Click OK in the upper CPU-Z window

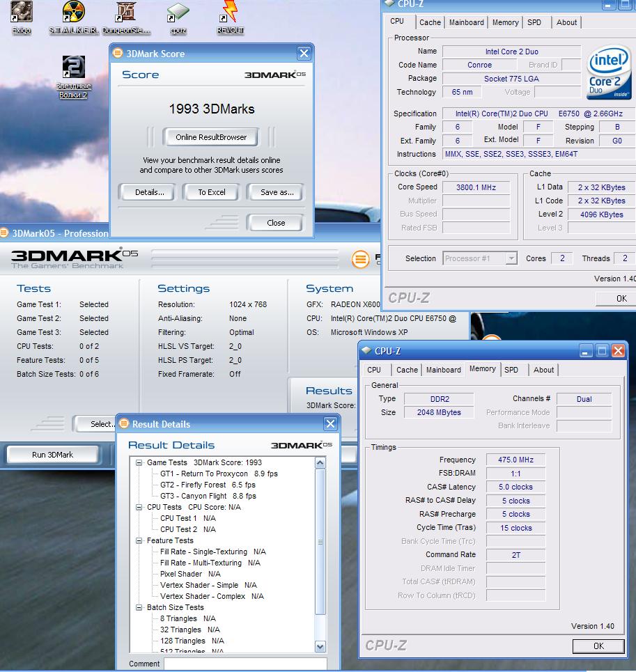pyautogui.click(x=617, y=298)
